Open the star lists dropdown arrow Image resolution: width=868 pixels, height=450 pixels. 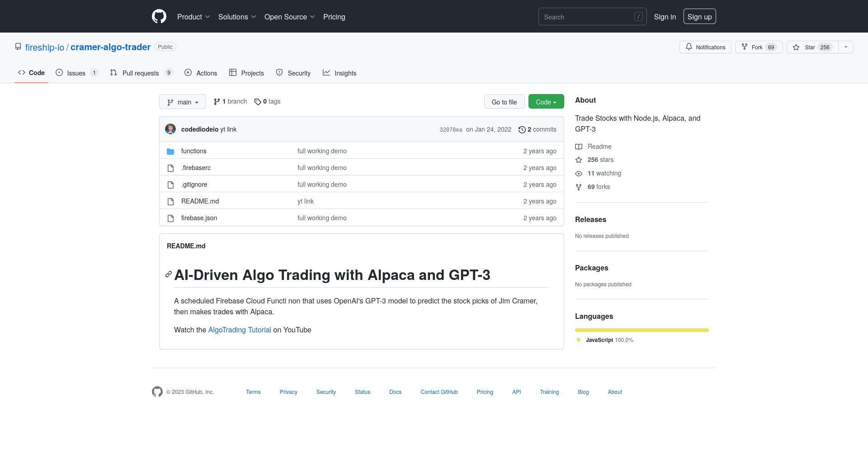click(x=846, y=47)
